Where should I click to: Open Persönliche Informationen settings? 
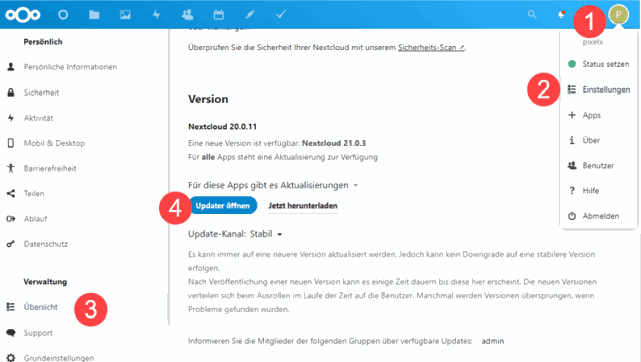point(70,67)
